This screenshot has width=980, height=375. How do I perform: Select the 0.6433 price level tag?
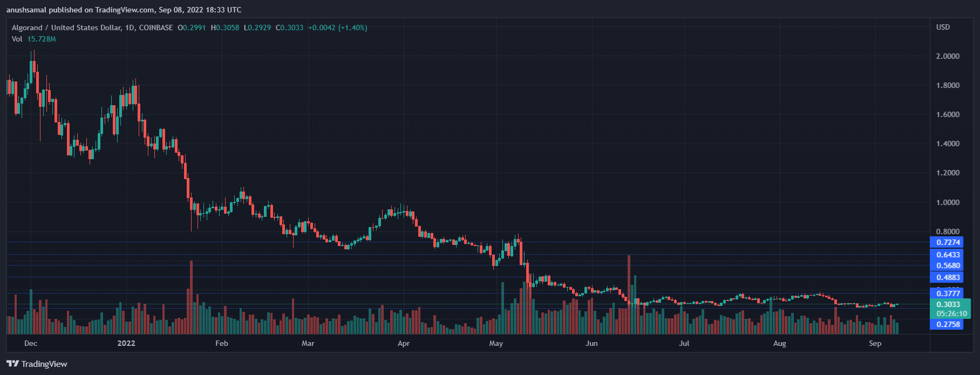pyautogui.click(x=948, y=255)
